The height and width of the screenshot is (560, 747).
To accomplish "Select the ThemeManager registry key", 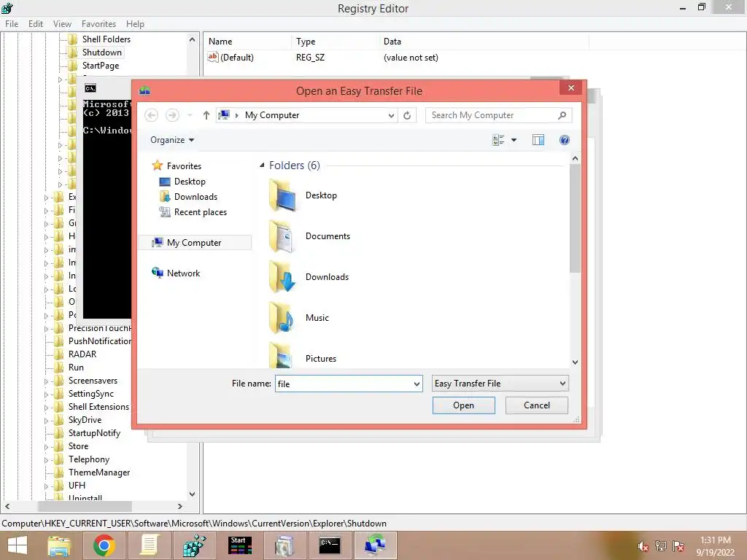I will click(x=99, y=472).
